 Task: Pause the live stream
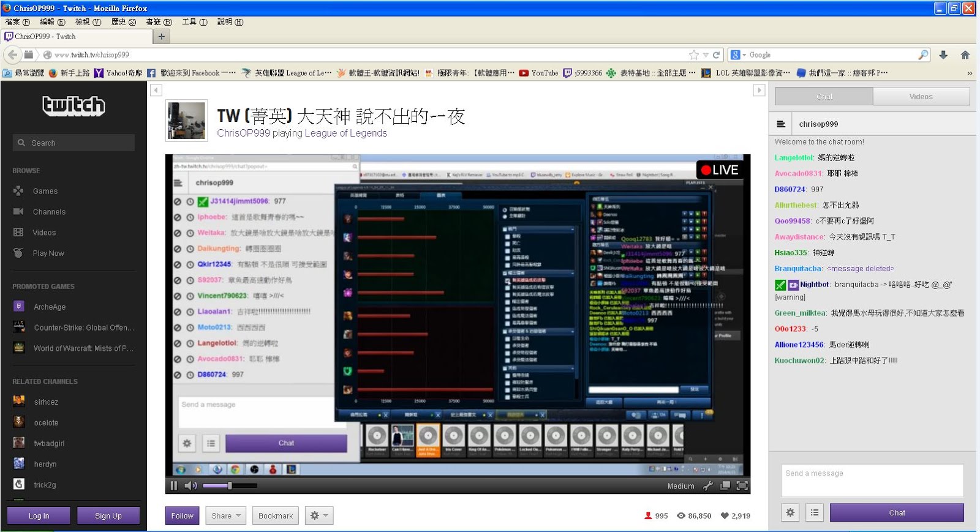pyautogui.click(x=174, y=485)
